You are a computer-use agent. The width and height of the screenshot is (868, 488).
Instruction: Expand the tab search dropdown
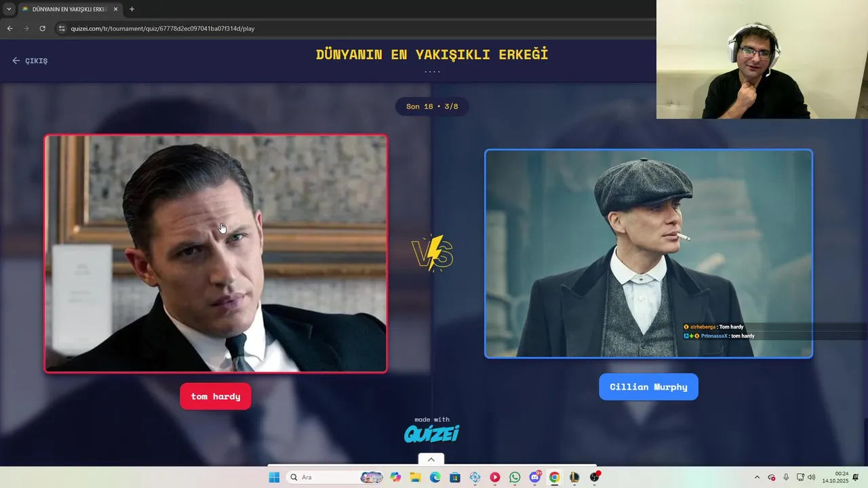tap(8, 9)
